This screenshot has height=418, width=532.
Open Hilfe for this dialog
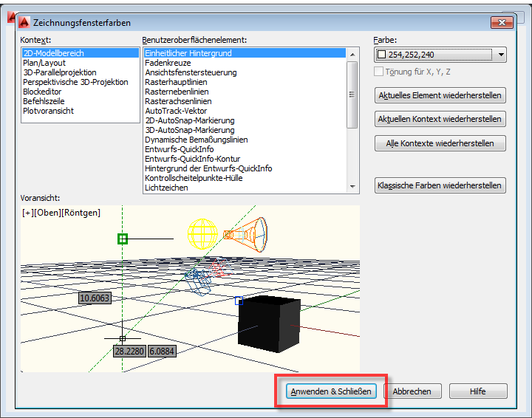coord(477,391)
